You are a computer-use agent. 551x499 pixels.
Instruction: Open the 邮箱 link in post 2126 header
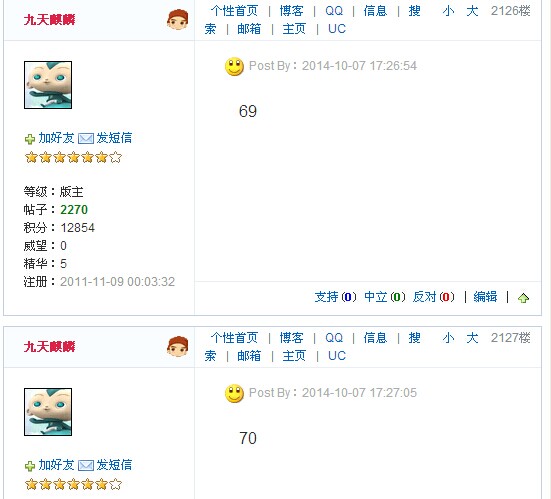pyautogui.click(x=249, y=29)
